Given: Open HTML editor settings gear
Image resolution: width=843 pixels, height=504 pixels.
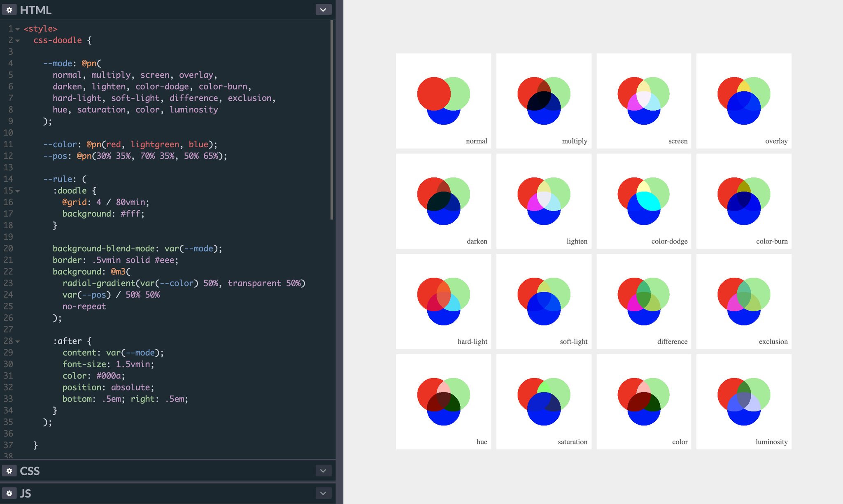Looking at the screenshot, I should tap(9, 9).
